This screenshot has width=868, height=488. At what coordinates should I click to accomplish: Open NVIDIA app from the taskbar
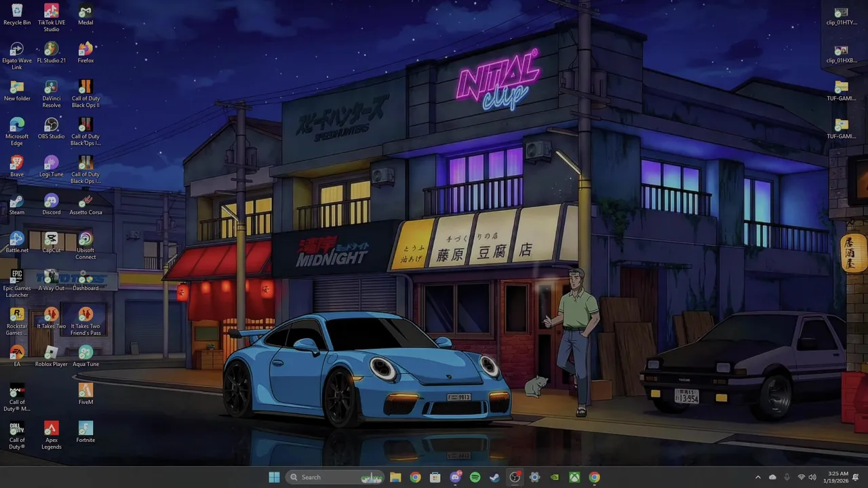click(555, 477)
